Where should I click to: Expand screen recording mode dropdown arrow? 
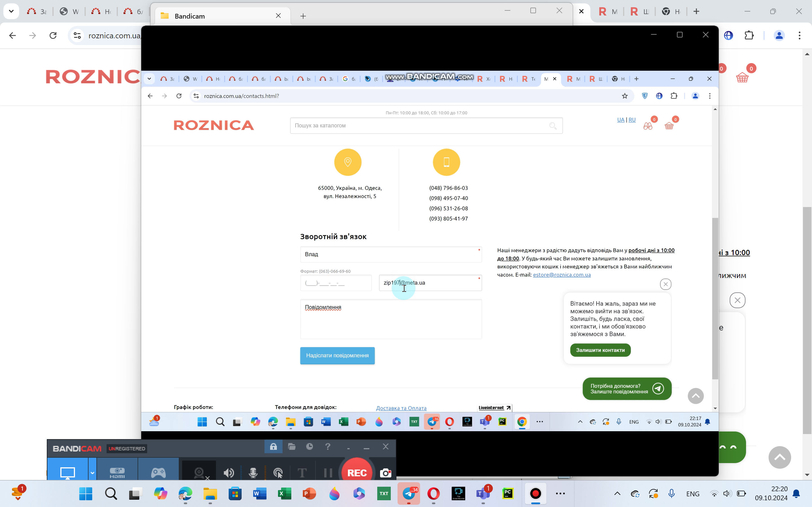pyautogui.click(x=92, y=473)
